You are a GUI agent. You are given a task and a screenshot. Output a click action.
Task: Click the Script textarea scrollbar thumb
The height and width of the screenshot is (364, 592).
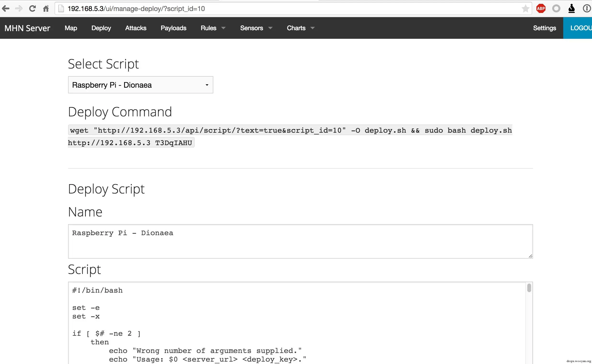click(x=529, y=288)
